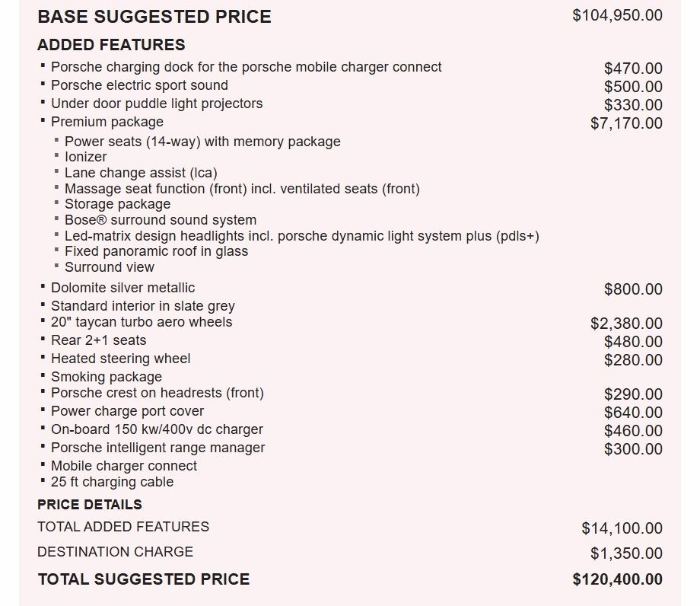Click the $1,350.00 destination charge amount

[626, 553]
